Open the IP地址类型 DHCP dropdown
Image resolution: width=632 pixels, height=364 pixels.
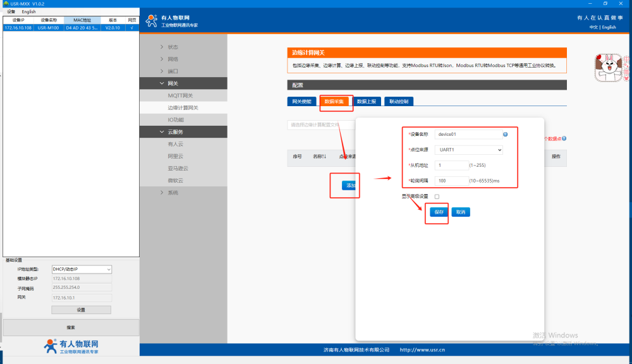(x=82, y=269)
